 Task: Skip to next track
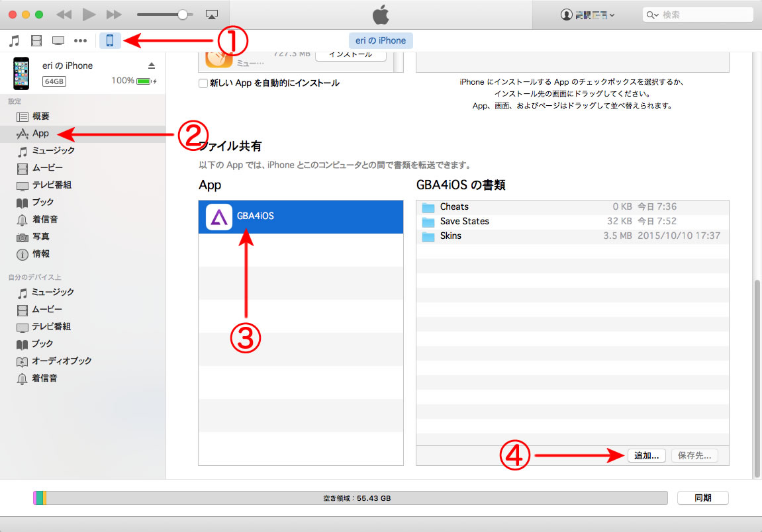(114, 15)
